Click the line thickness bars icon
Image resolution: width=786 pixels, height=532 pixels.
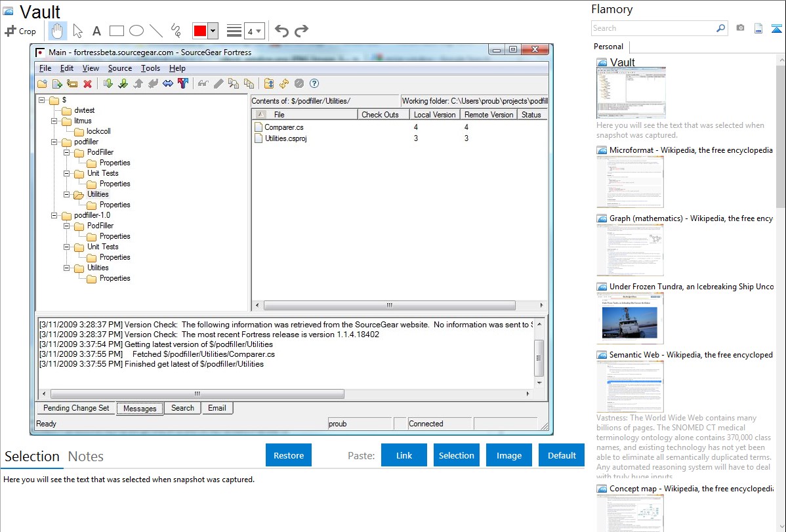tap(234, 31)
